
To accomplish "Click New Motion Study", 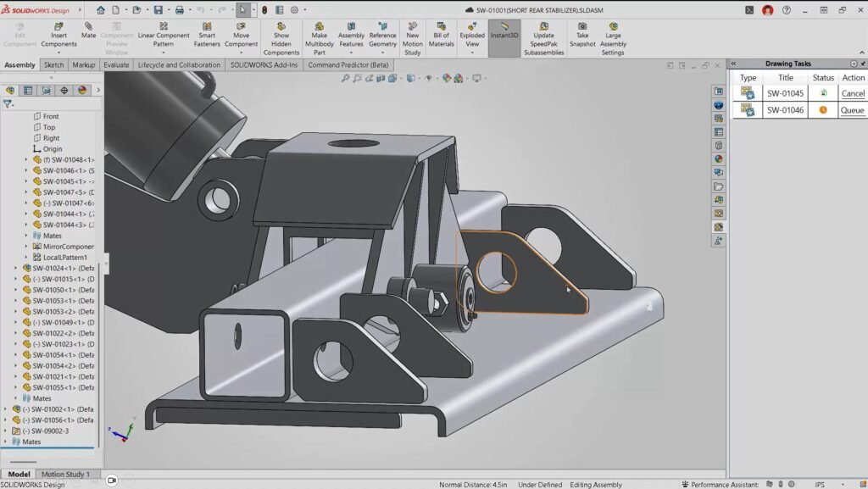I will coord(413,39).
